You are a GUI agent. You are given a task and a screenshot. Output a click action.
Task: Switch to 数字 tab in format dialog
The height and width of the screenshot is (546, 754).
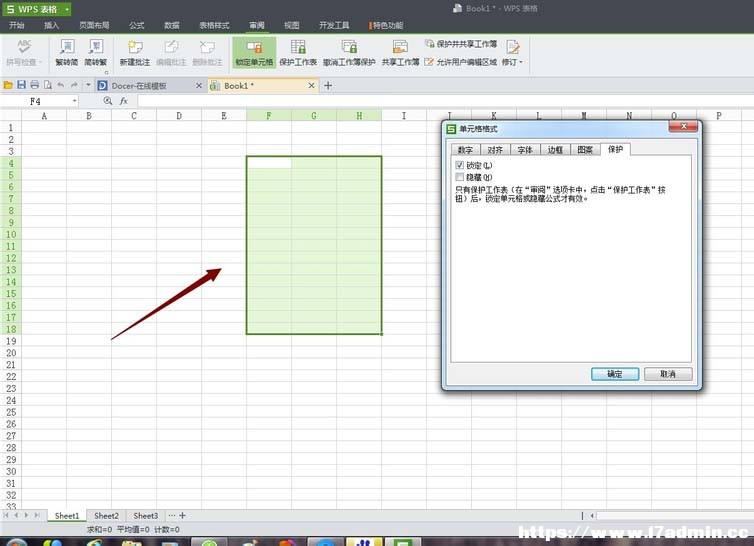(465, 150)
